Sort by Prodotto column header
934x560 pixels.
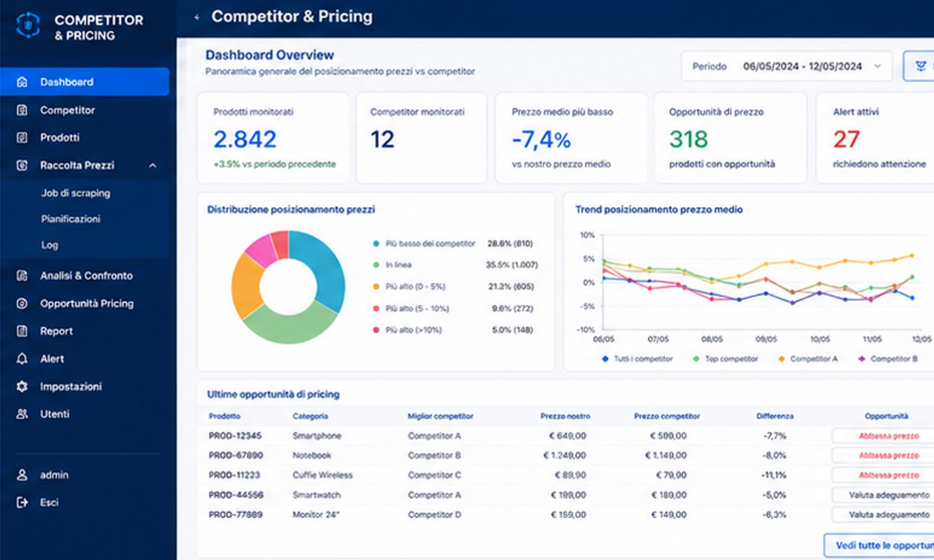coord(224,416)
